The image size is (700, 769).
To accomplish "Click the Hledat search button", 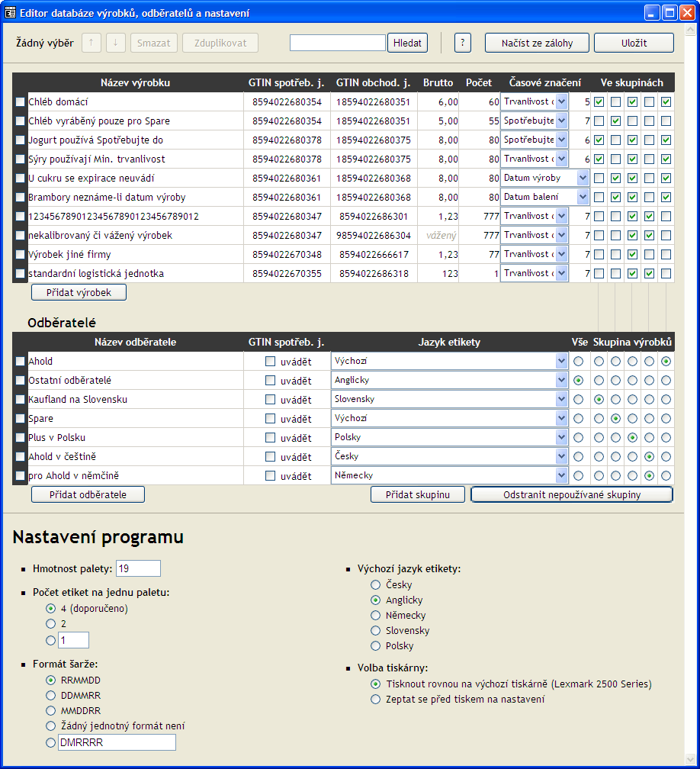I will click(x=407, y=43).
